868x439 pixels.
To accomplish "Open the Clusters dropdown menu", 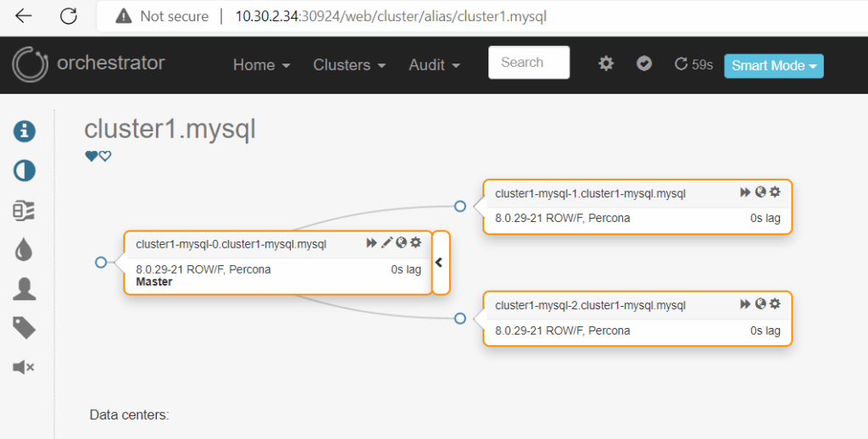I will 349,64.
